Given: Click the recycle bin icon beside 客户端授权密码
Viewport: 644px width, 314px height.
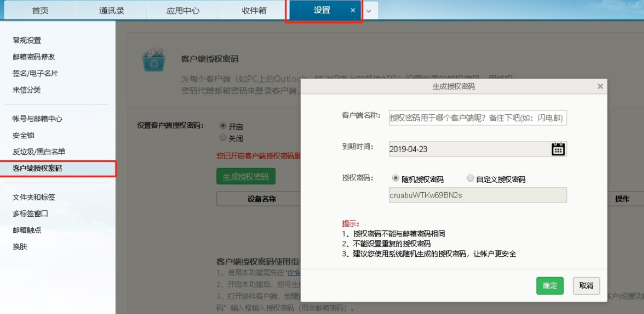Looking at the screenshot, I should 153,59.
